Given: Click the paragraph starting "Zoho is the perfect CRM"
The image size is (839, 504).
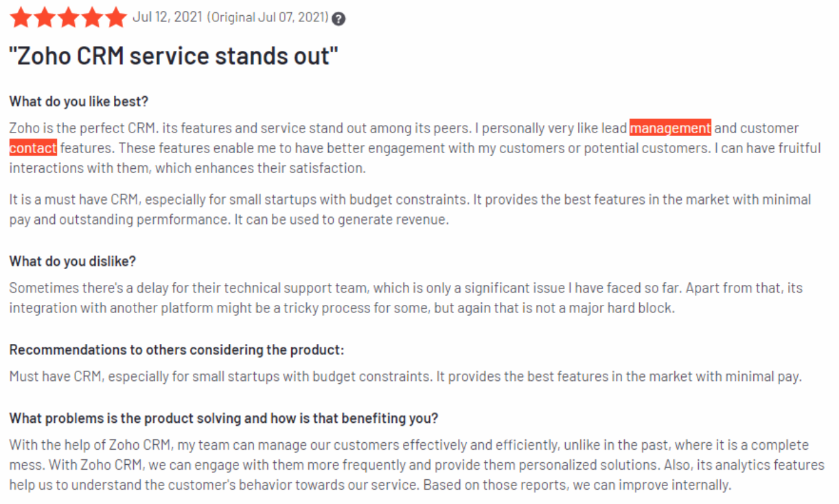Looking at the screenshot, I should pyautogui.click(x=415, y=148).
